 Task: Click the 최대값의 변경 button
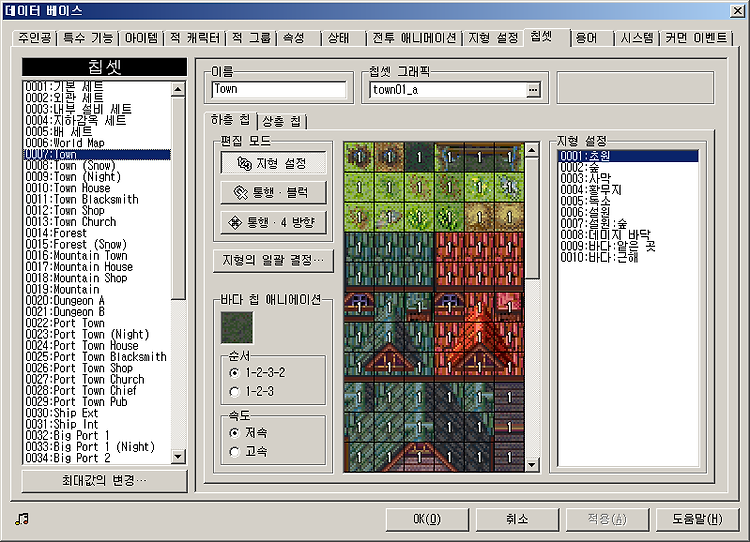(104, 480)
